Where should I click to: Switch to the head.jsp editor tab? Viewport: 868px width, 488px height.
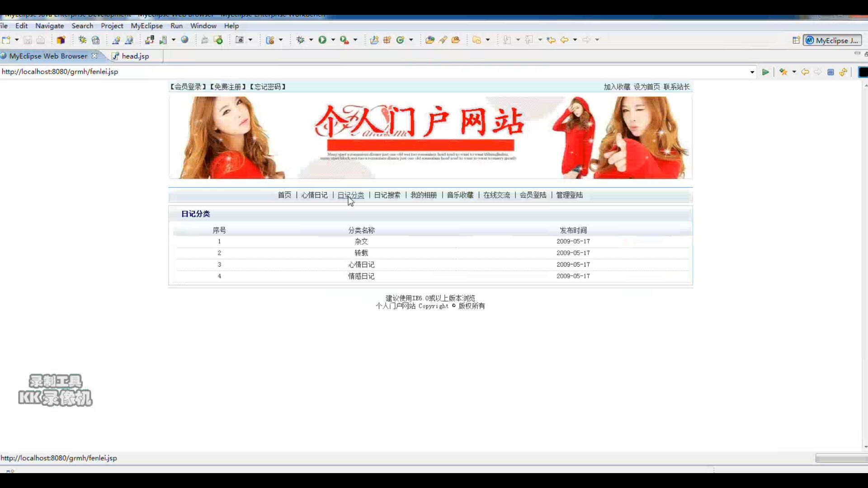(x=135, y=56)
